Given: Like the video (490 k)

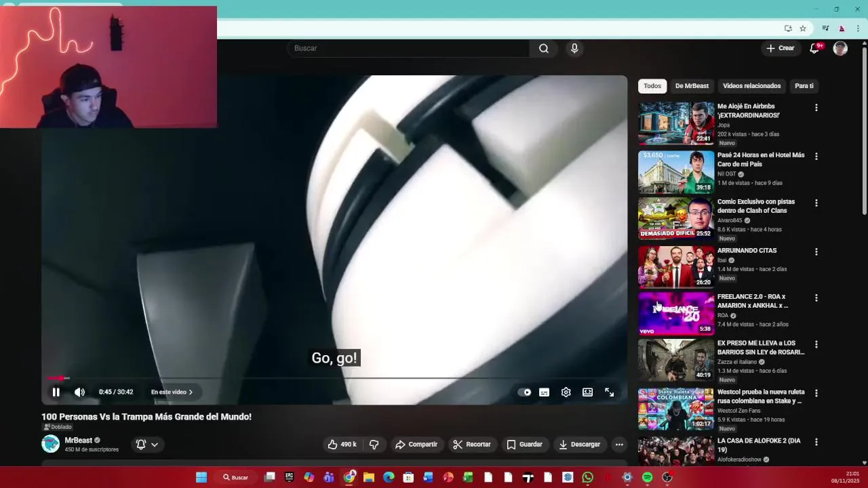Looking at the screenshot, I should click(342, 445).
